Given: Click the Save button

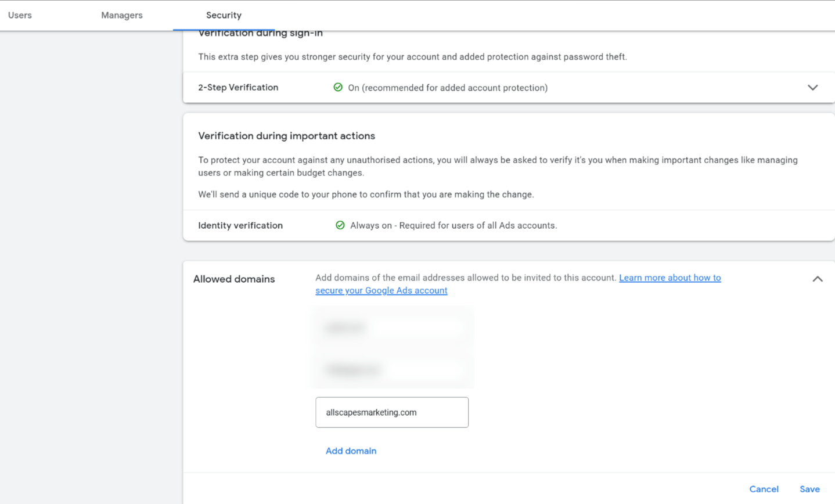Looking at the screenshot, I should [x=809, y=489].
